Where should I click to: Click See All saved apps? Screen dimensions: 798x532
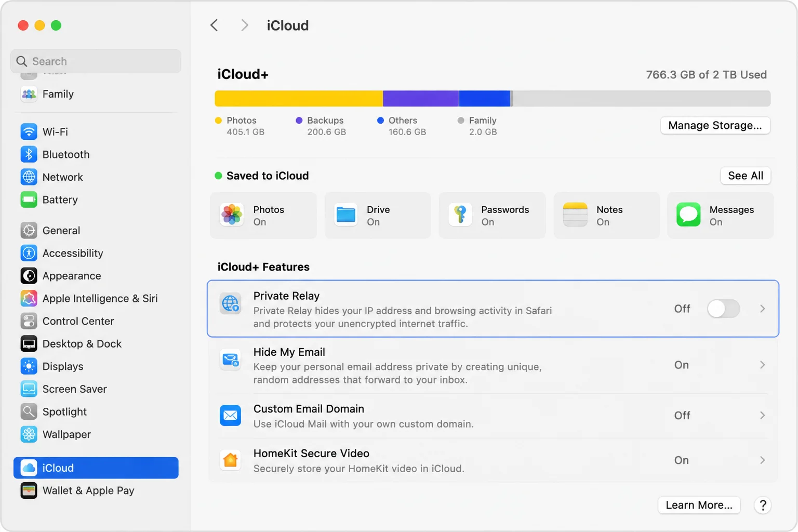(x=746, y=176)
